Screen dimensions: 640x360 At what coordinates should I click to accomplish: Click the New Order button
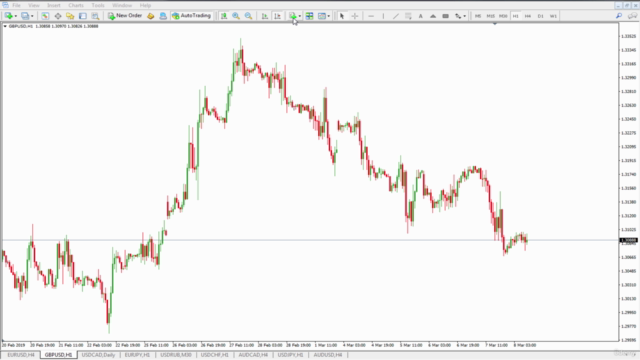point(125,16)
